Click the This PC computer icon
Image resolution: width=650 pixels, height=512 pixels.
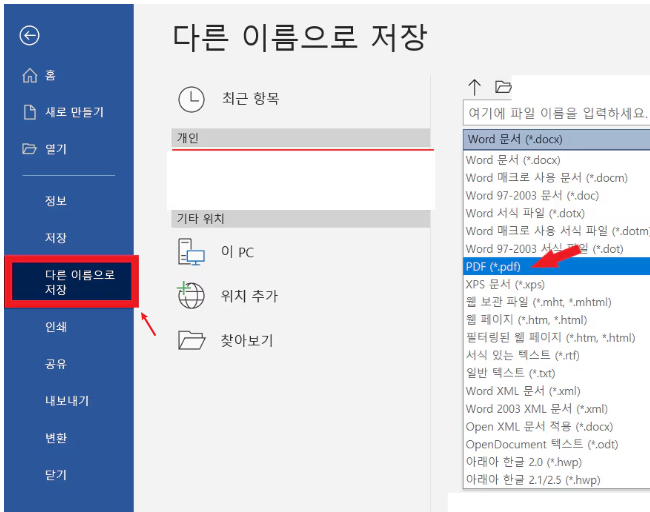(x=191, y=252)
